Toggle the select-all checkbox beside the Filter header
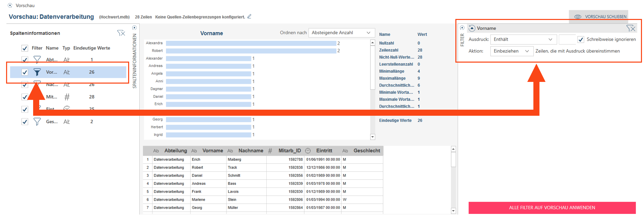The image size is (644, 221). [25, 48]
